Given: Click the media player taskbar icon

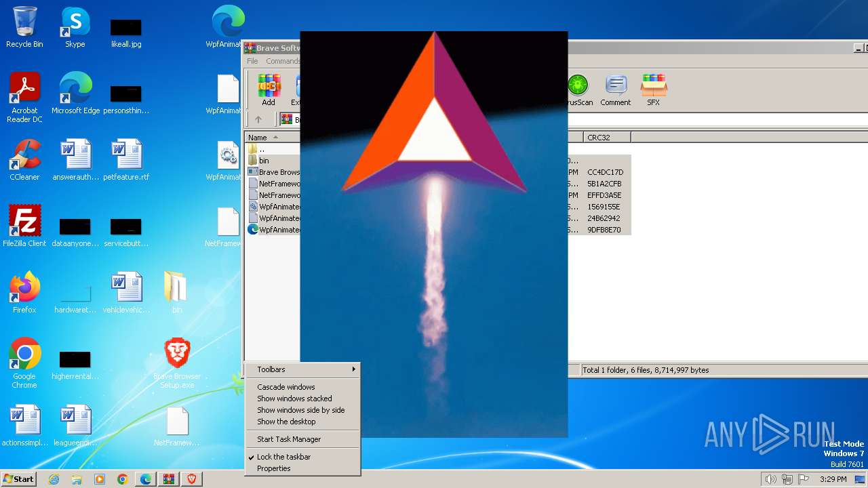Looking at the screenshot, I should click(100, 479).
